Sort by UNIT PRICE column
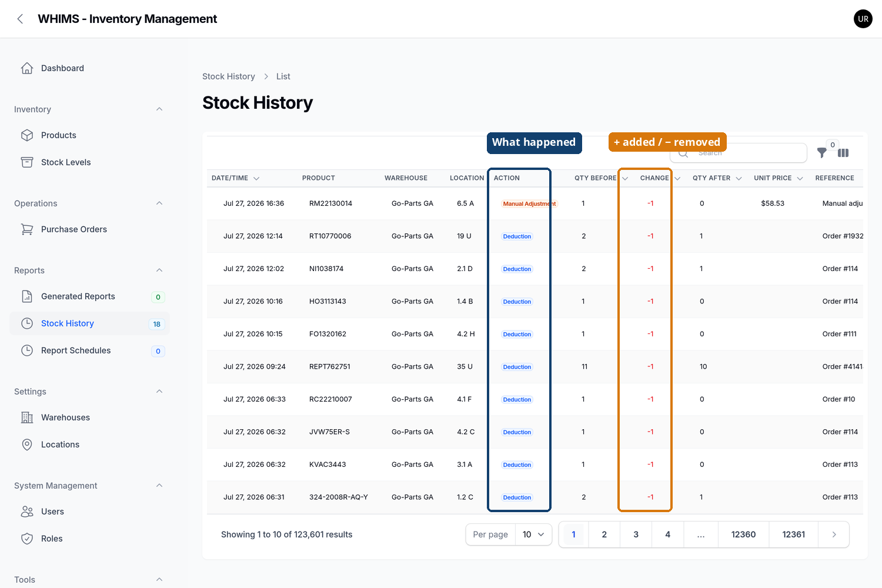Viewport: 882px width, 588px height. tap(779, 178)
